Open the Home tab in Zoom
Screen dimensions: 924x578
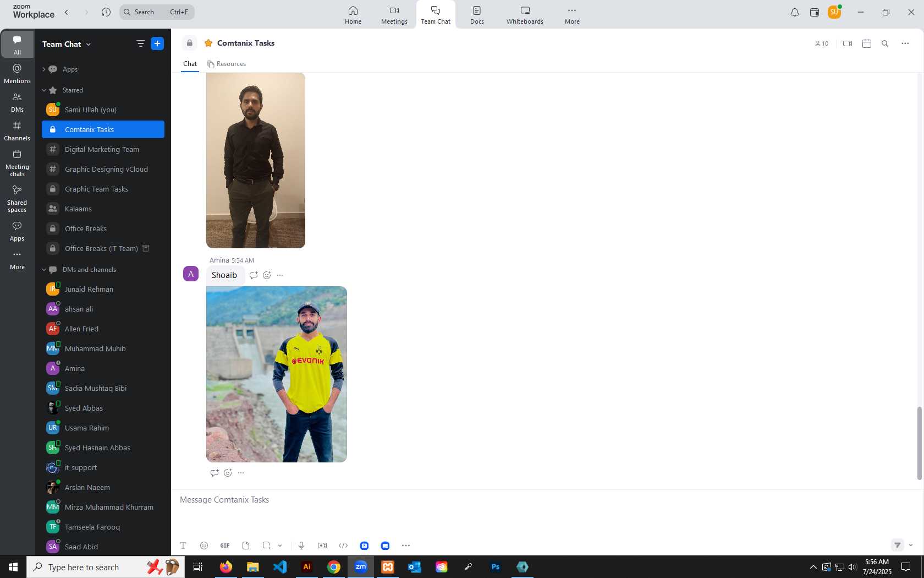click(353, 15)
